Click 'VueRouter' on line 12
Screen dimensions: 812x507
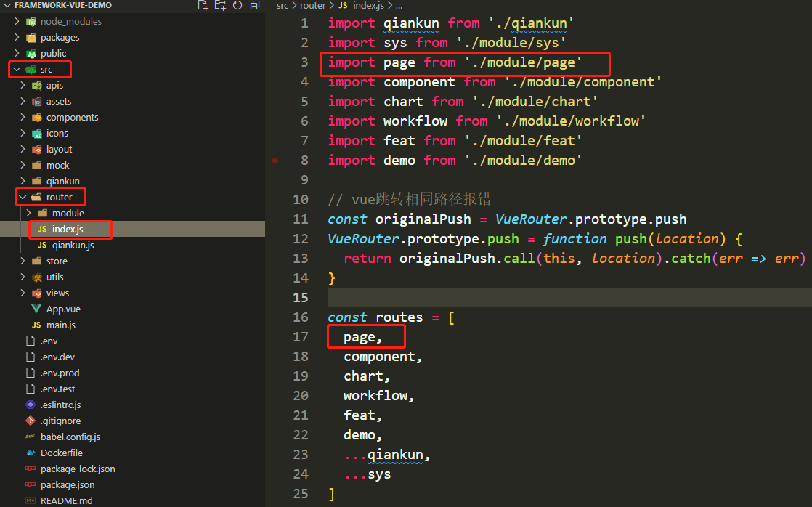click(x=364, y=239)
